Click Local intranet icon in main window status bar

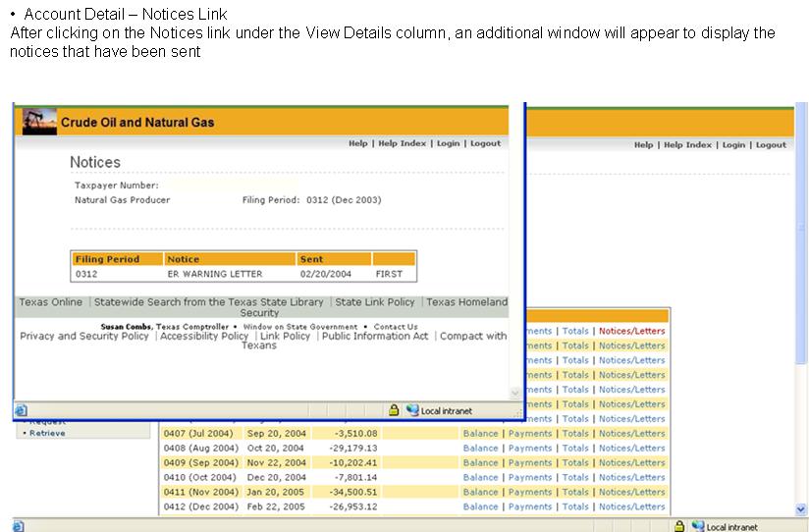[x=698, y=526]
